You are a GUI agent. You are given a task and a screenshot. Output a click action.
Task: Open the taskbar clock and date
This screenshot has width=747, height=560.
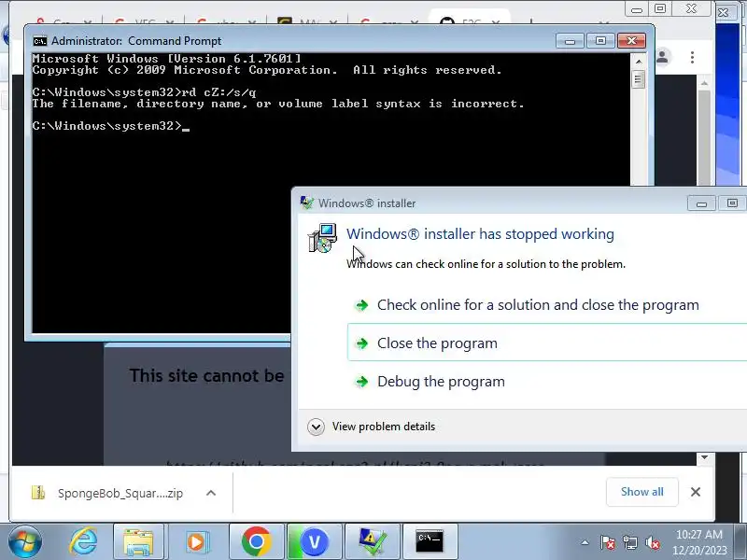coord(699,542)
